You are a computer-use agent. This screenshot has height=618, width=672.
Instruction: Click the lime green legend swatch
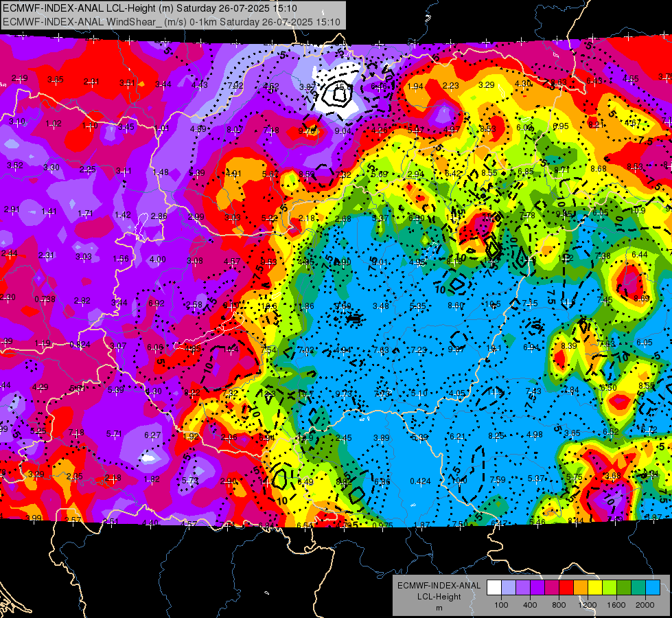(610, 588)
